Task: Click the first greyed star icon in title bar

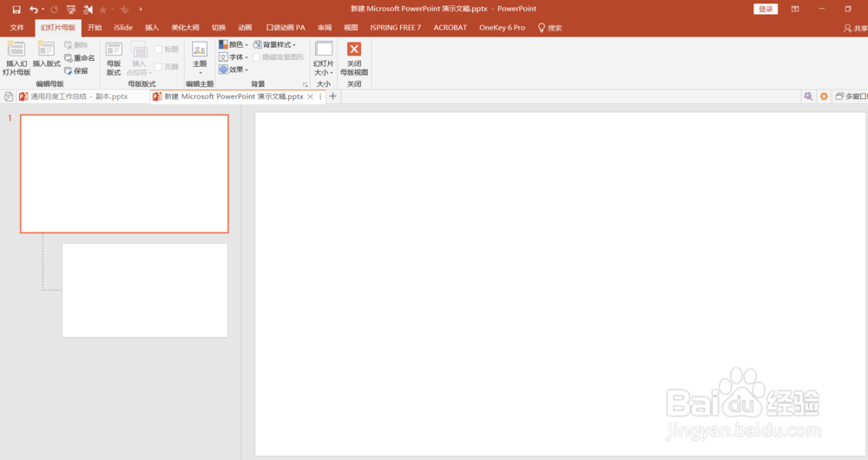Action: pos(103,10)
